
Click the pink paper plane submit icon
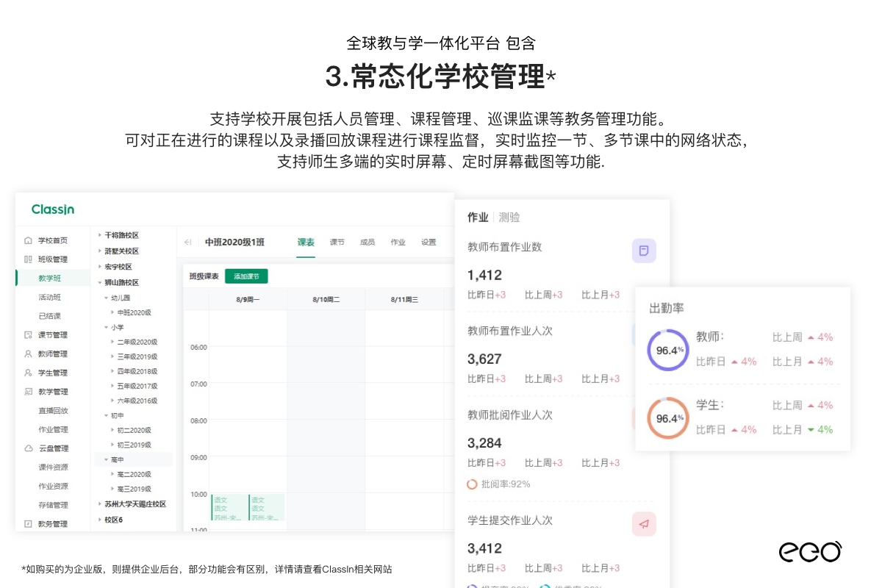tap(644, 524)
